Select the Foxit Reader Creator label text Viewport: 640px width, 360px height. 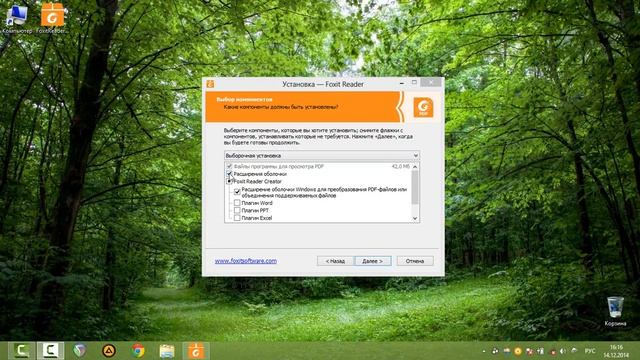pos(258,181)
